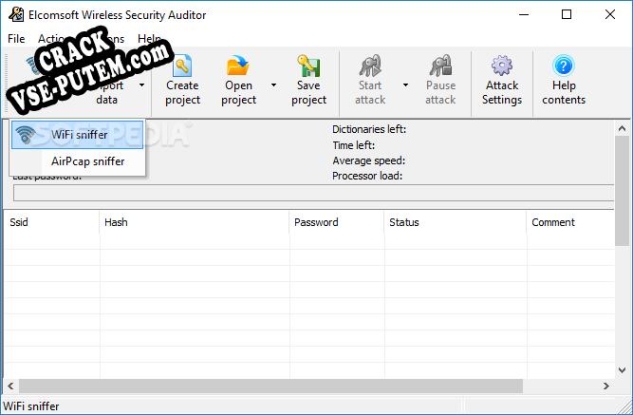Expand the Import data dropdown arrow
Image resolution: width=633 pixels, height=415 pixels.
[142, 85]
